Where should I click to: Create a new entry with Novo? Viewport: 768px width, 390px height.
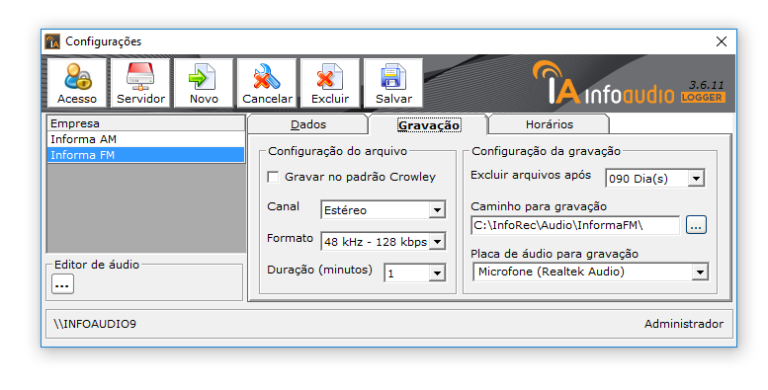tap(204, 83)
